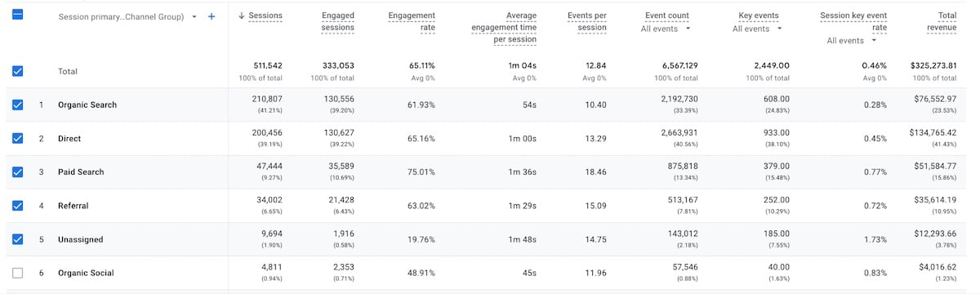This screenshot has height=294, width=980.
Task: Open All events dropdown under Session key event rate
Action: tap(852, 41)
